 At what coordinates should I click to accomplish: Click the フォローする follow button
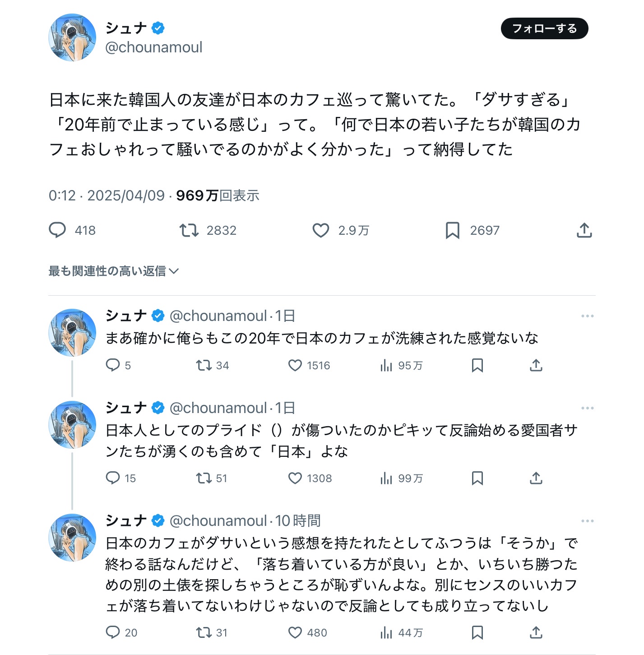[544, 28]
